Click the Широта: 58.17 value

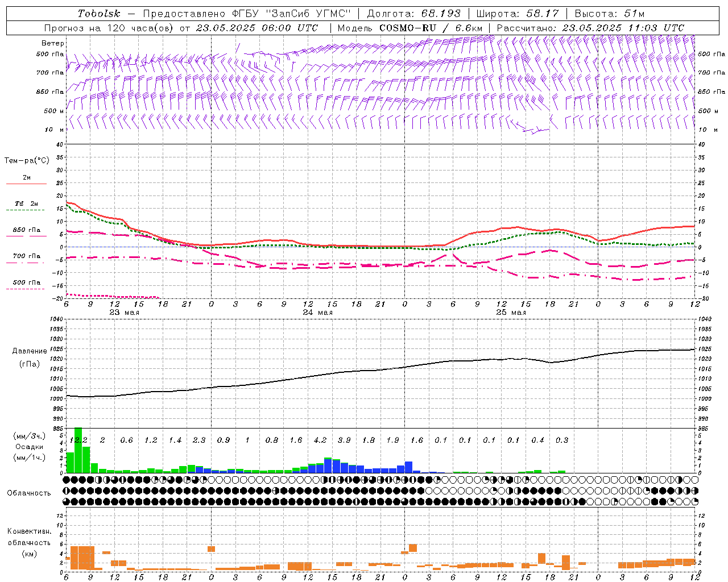click(x=518, y=14)
